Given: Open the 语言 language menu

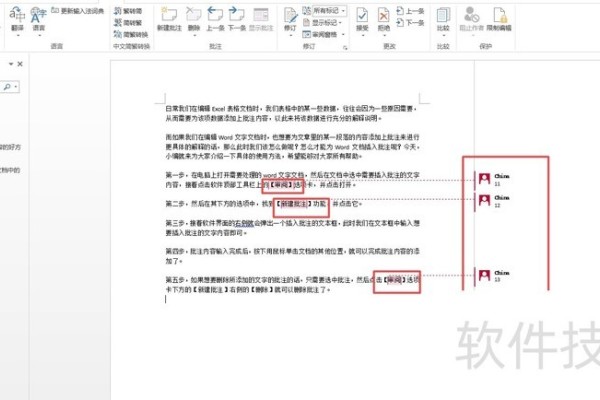Looking at the screenshot, I should 39,20.
